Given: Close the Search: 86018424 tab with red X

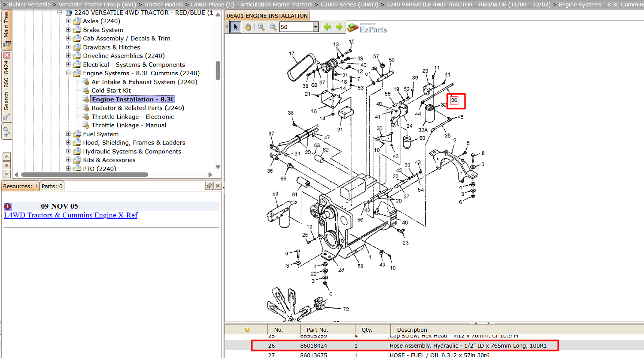Looking at the screenshot, I should (x=6, y=55).
